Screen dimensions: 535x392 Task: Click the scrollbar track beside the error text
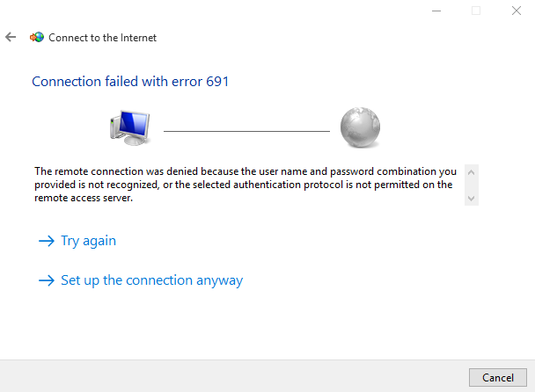tap(471, 185)
